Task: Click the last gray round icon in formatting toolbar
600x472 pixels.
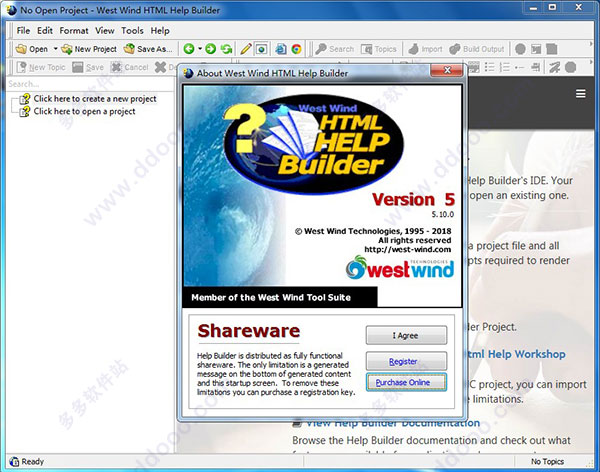Action: (x=571, y=67)
